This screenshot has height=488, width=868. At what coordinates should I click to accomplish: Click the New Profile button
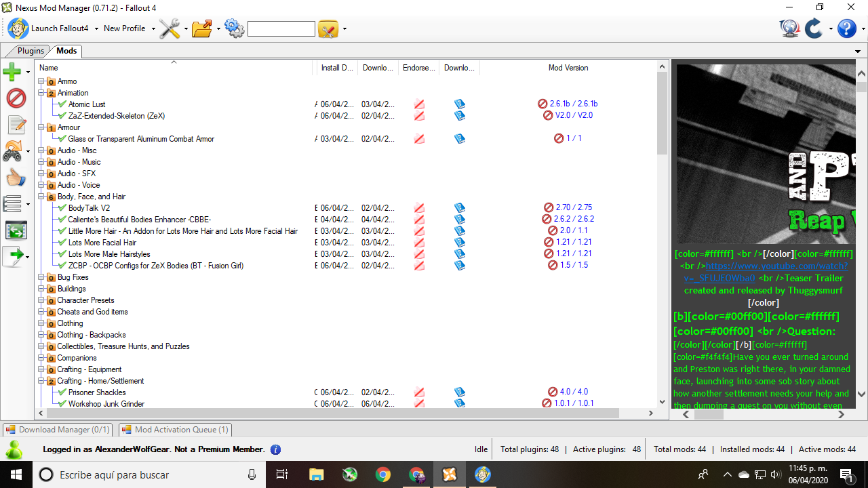124,28
